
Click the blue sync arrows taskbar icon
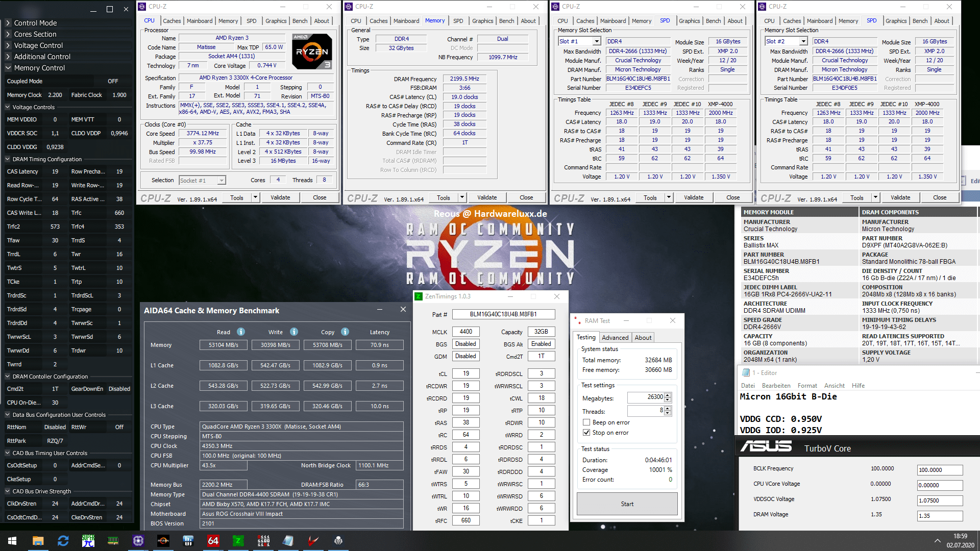pos(63,541)
